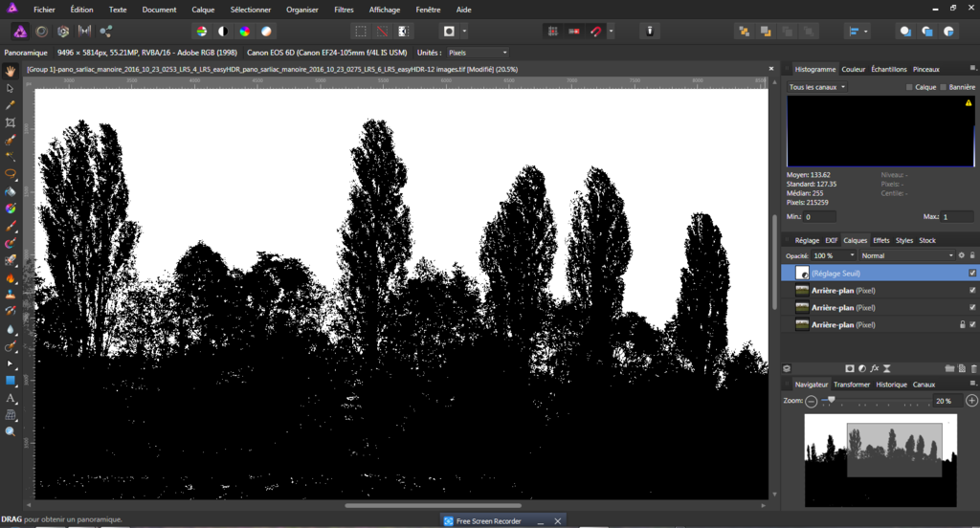Add adjustment layer in Calques panel
Screen dimensions: 980x528
coord(862,368)
